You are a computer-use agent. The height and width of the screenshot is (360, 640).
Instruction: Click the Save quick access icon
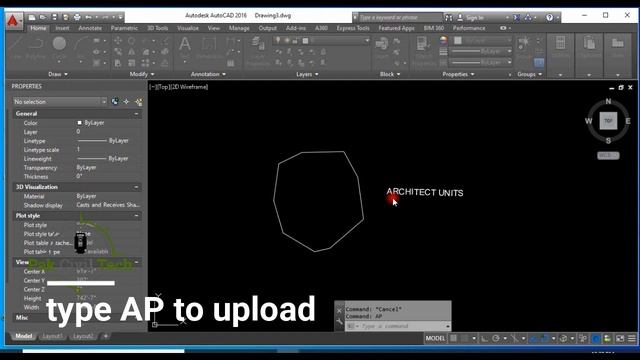(54, 17)
